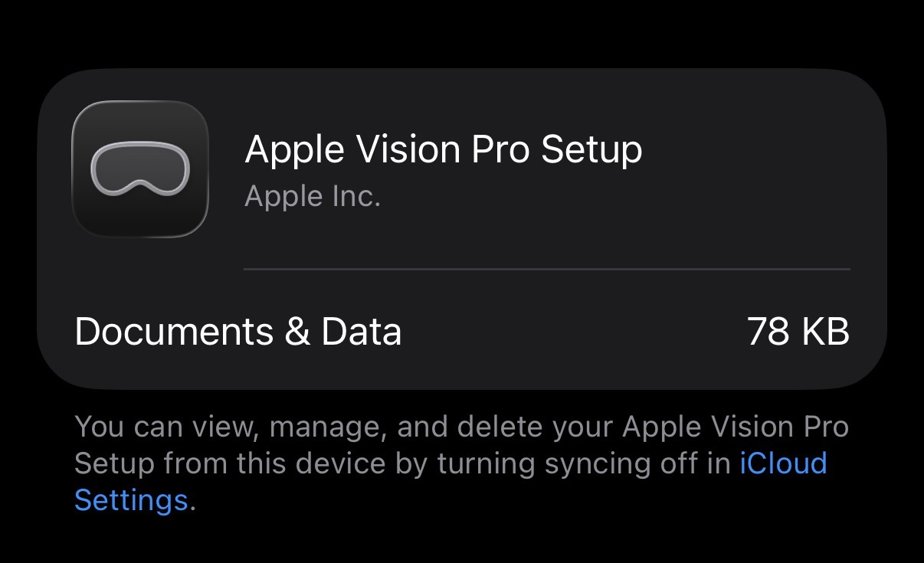
Task: Click the KB unit beside 78
Action: click(x=824, y=332)
